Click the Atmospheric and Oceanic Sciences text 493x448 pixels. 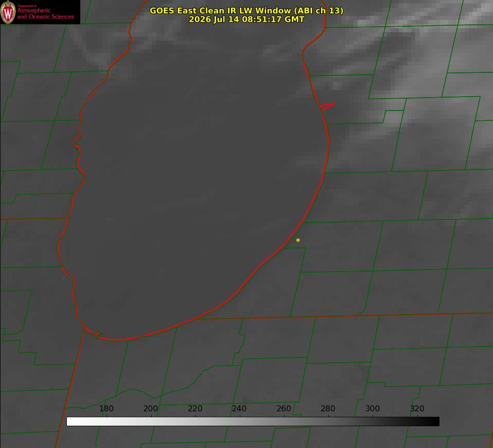[45, 13]
